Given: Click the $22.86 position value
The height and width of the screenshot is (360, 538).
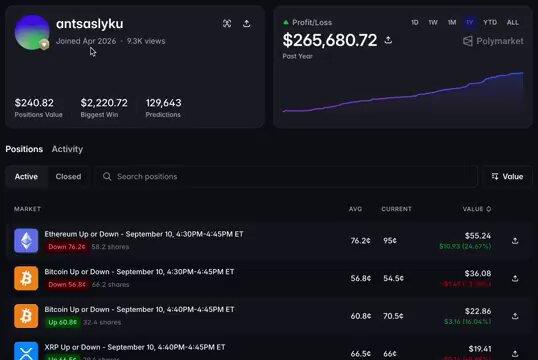Looking at the screenshot, I should coord(478,311).
